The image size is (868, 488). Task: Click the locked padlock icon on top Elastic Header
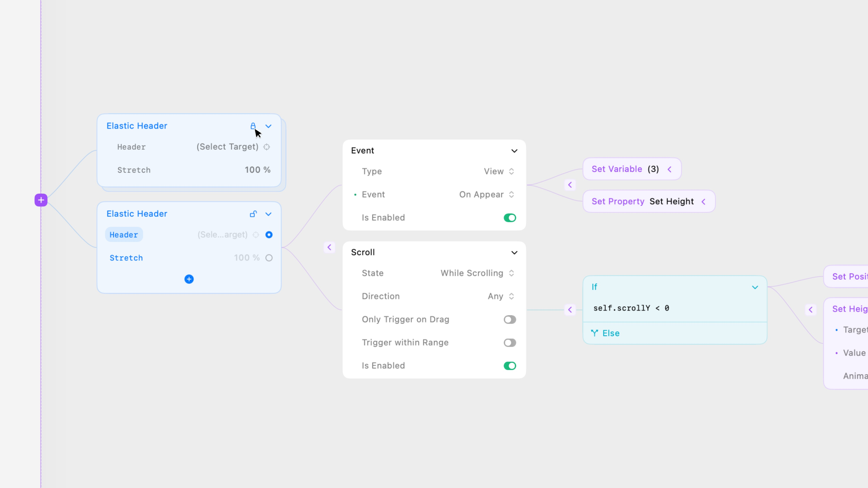point(253,126)
